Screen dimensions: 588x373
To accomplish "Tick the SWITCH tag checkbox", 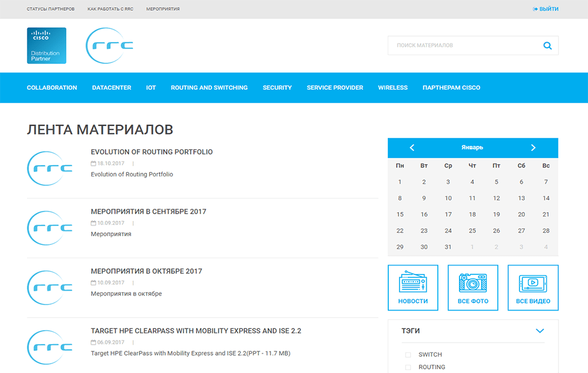I will point(408,355).
